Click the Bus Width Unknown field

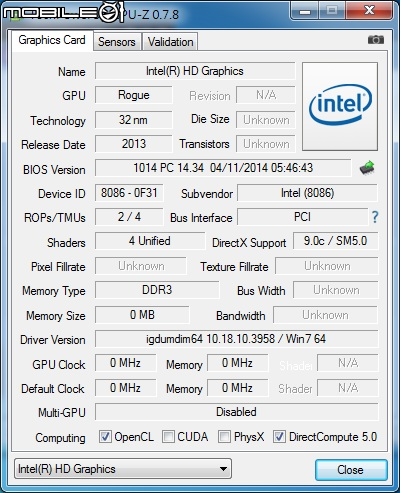(336, 290)
